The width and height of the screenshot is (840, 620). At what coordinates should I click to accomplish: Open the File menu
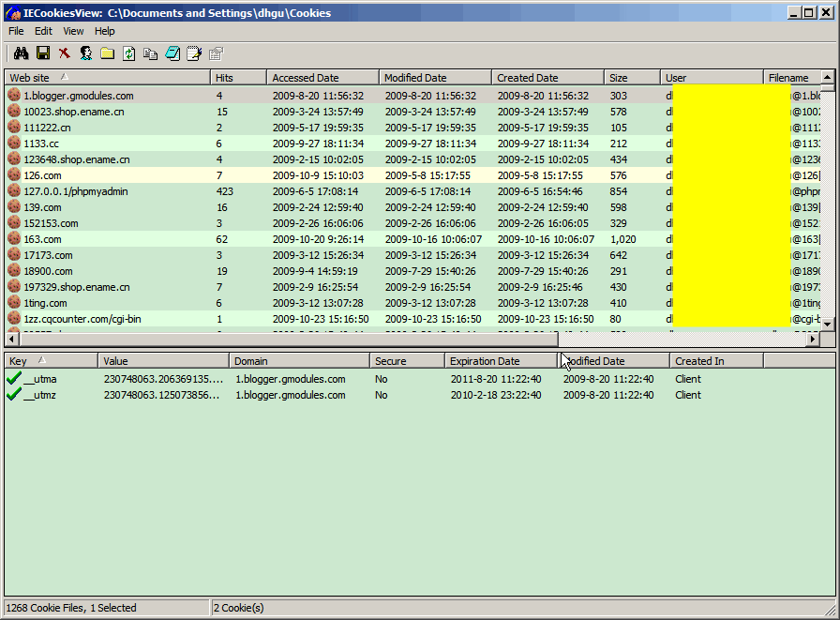(x=16, y=31)
